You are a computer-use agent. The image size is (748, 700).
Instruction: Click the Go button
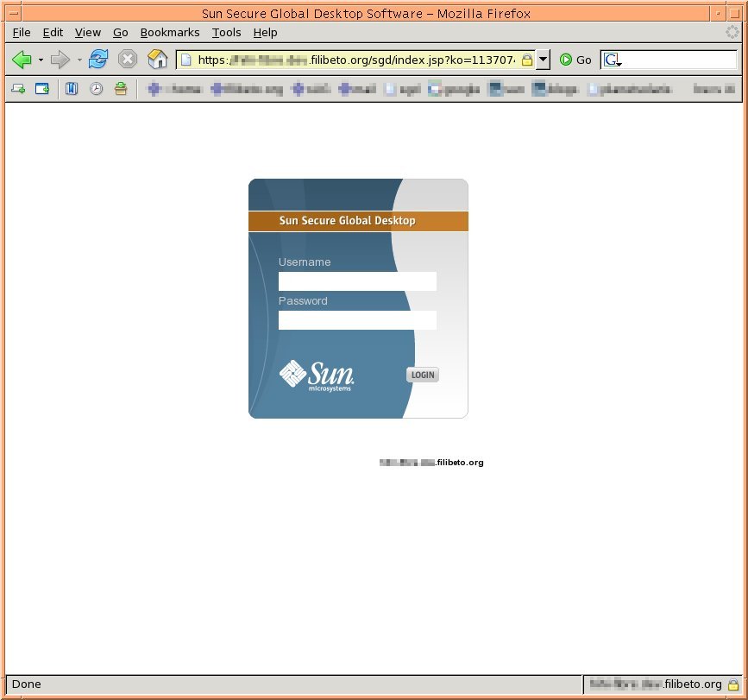pos(575,60)
